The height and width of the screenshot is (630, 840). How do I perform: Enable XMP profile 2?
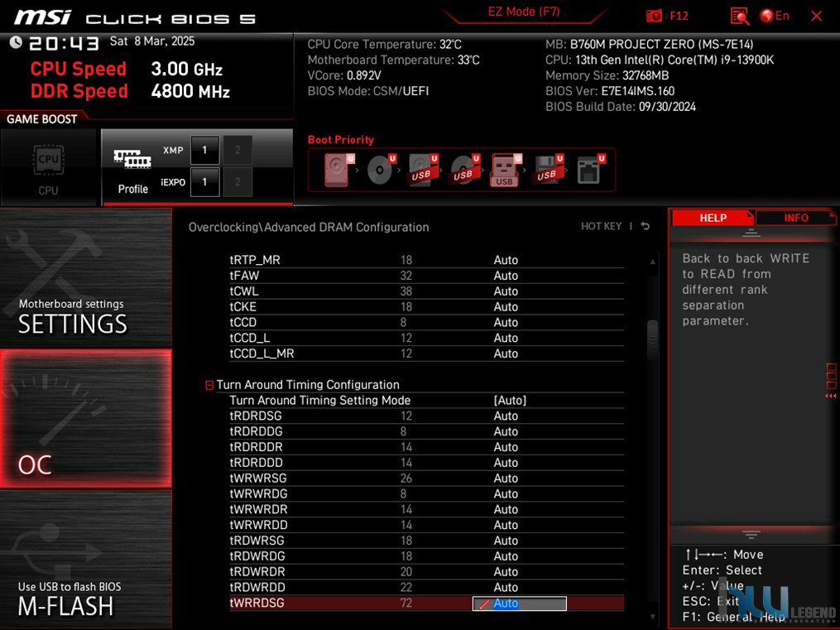238,150
